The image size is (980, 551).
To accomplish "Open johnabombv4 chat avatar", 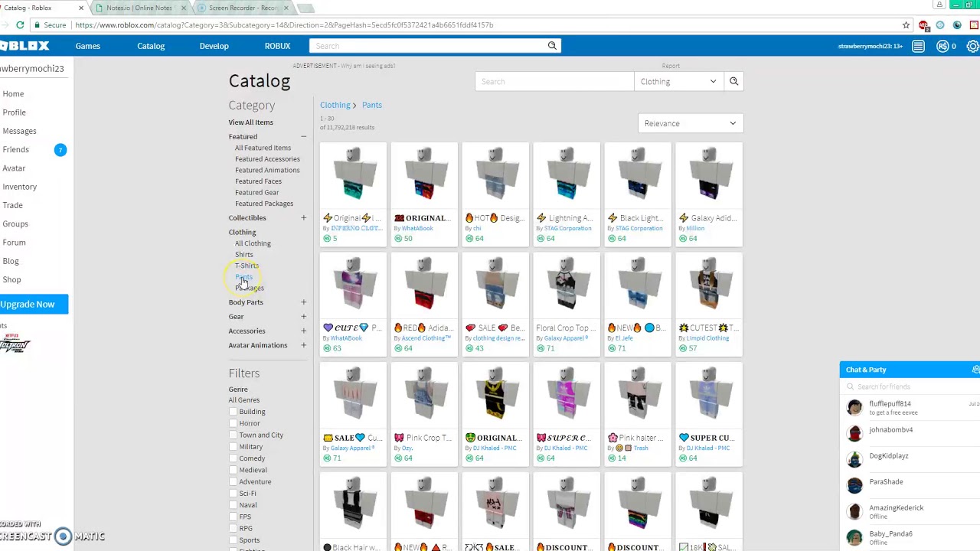I will point(854,433).
